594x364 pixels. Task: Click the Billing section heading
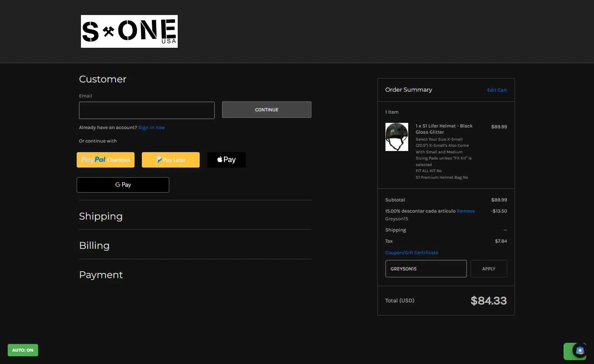(x=94, y=245)
